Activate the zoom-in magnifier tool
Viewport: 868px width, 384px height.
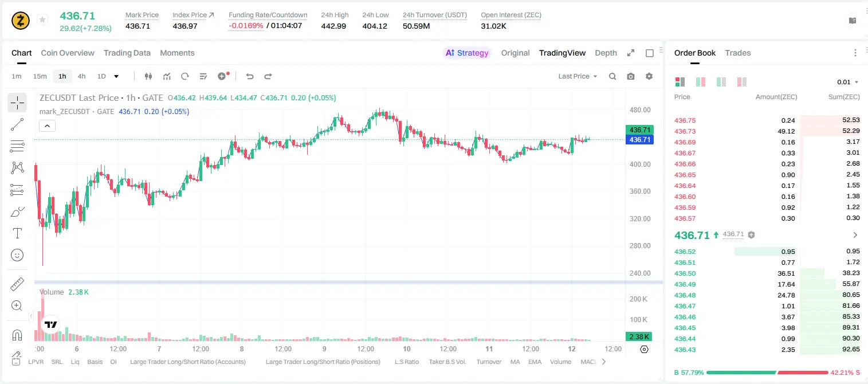pyautogui.click(x=17, y=306)
